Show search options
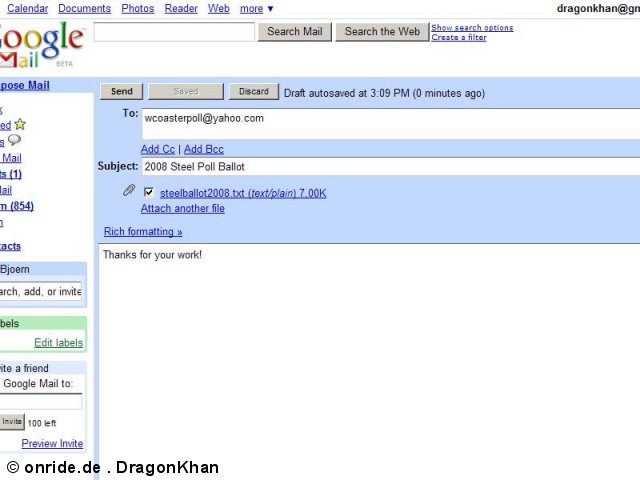This screenshot has width=640, height=480. point(472,27)
